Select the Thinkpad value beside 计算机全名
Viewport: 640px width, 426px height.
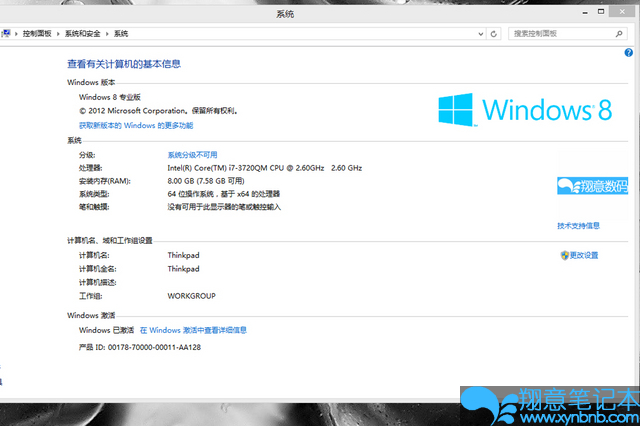(183, 269)
